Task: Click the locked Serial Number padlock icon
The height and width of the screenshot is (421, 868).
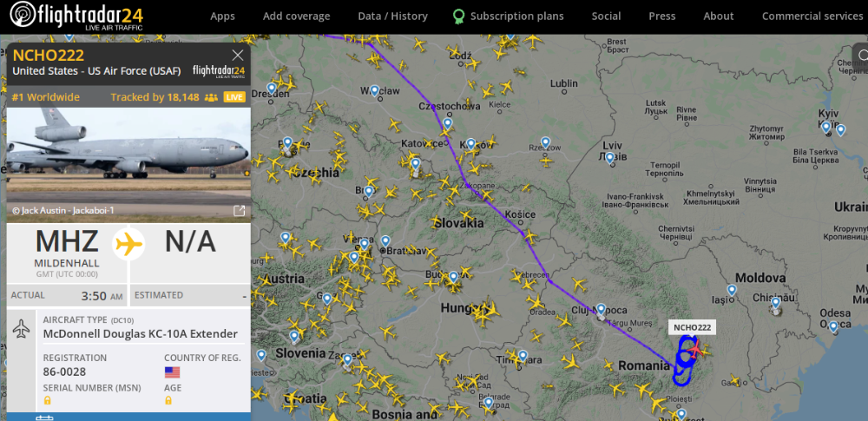Action: point(48,400)
